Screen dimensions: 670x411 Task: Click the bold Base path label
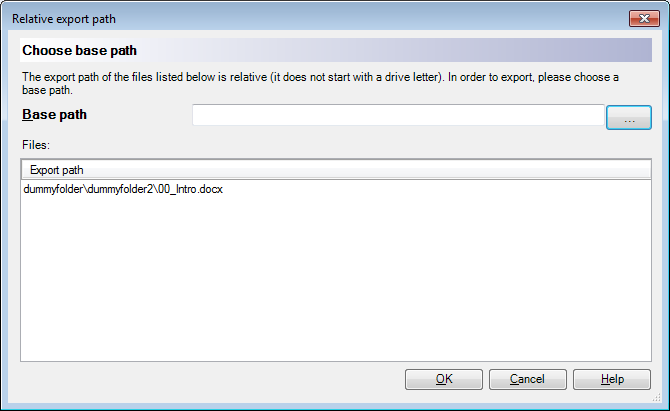pos(54,114)
